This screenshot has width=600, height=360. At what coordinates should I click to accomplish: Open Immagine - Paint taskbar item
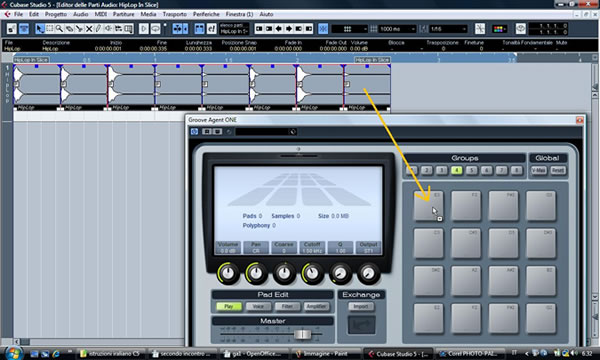point(326,354)
